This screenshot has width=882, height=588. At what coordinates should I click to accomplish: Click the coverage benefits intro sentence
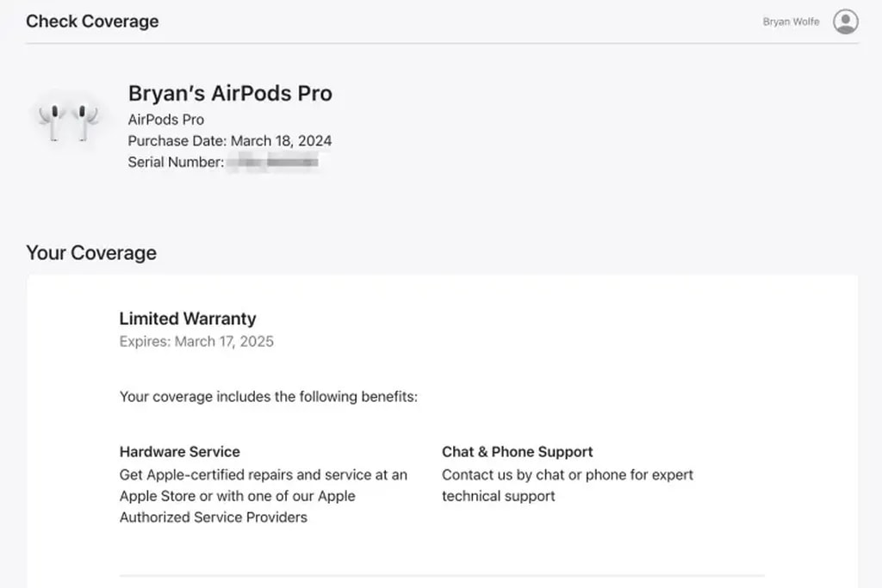click(x=268, y=398)
